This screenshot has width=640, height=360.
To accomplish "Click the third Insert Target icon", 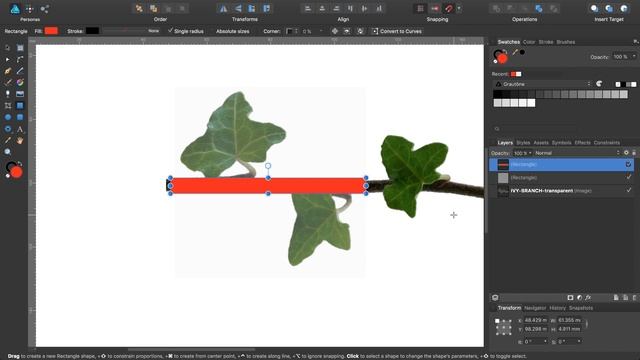I will (624, 8).
